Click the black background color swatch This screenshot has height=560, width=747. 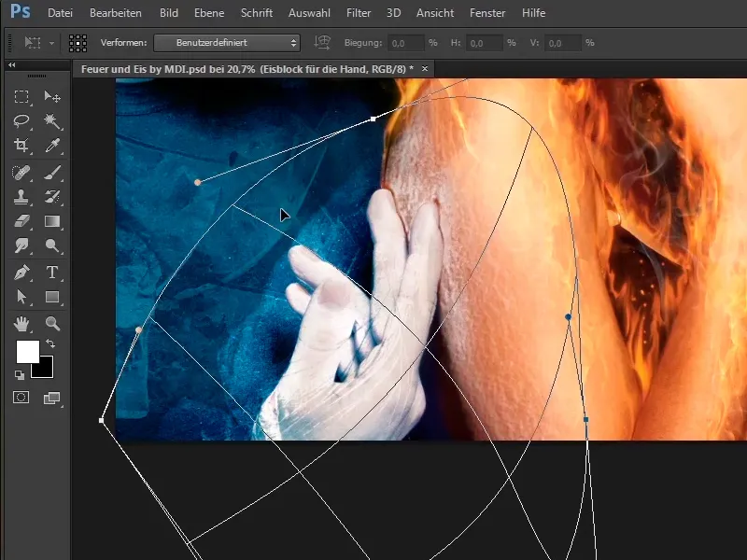pyautogui.click(x=44, y=370)
